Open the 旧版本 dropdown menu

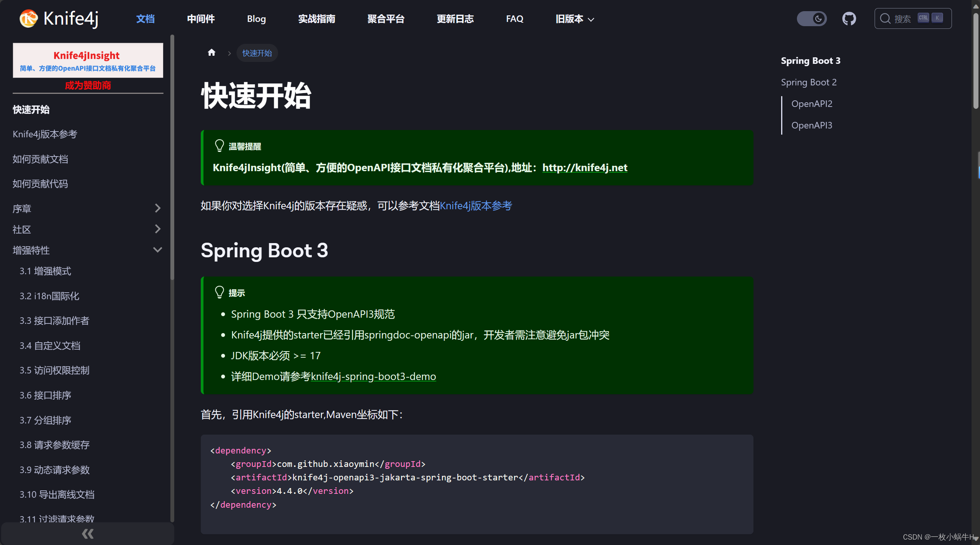[575, 19]
